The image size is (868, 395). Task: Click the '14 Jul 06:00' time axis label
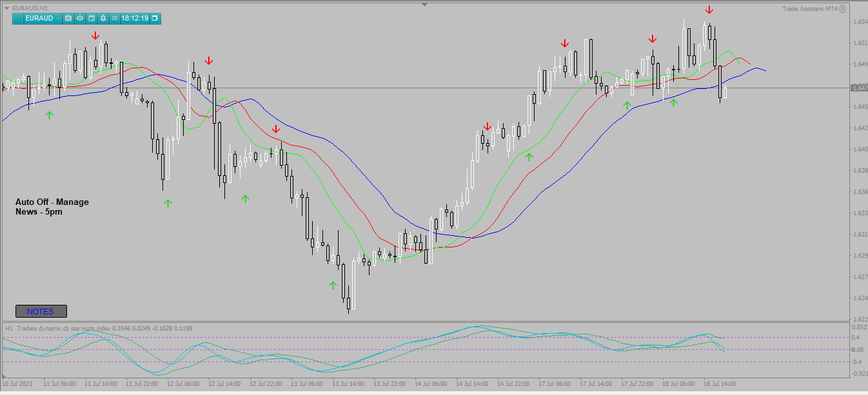coord(431,383)
